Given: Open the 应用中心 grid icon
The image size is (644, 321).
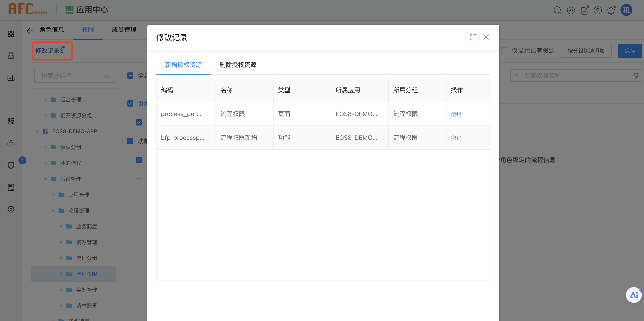Looking at the screenshot, I should pos(69,10).
